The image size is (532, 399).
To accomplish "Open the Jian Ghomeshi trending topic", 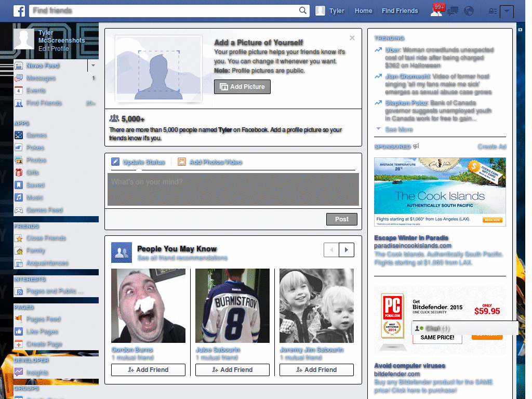I will click(x=407, y=76).
